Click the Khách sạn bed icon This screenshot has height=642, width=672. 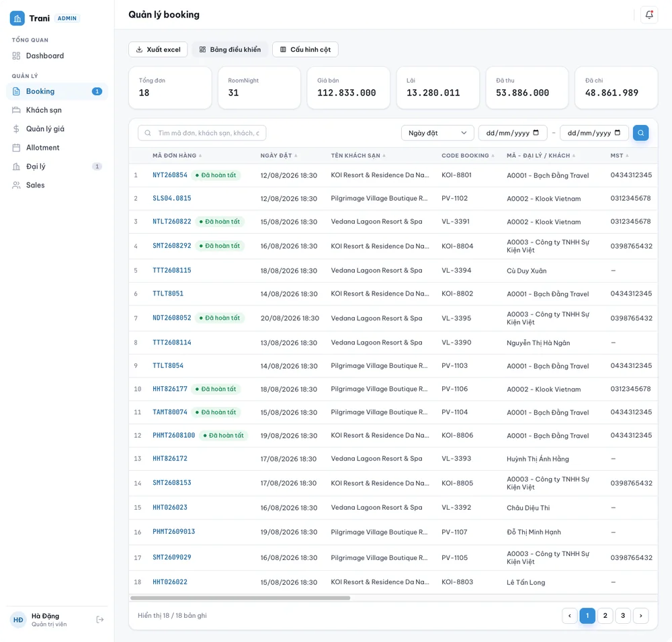16,110
